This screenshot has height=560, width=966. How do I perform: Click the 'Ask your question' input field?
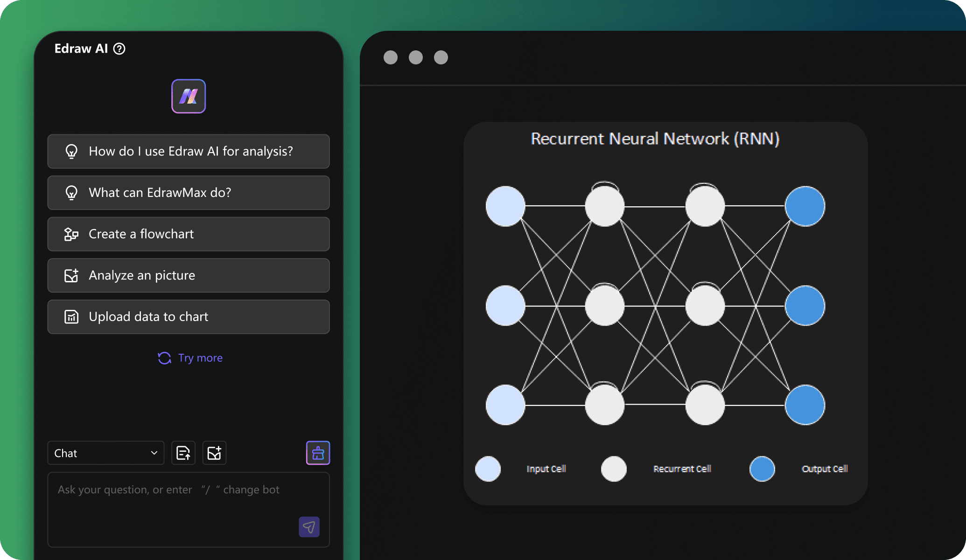[189, 510]
